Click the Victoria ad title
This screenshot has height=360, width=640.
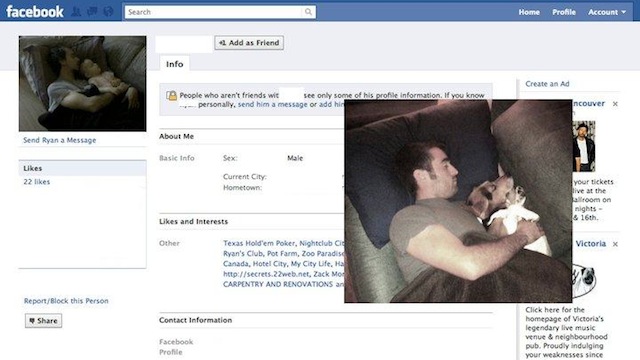pyautogui.click(x=590, y=244)
